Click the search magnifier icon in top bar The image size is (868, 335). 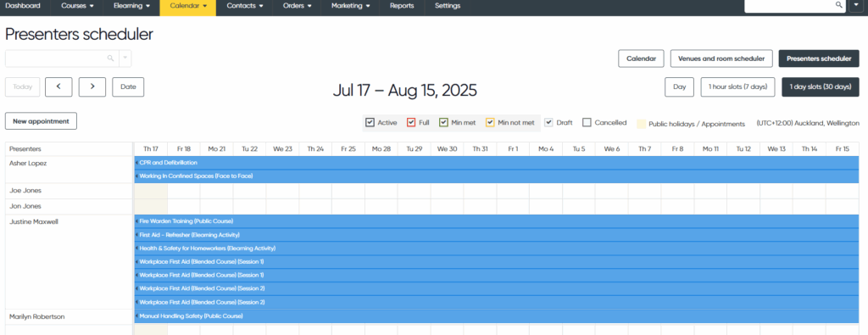click(838, 4)
